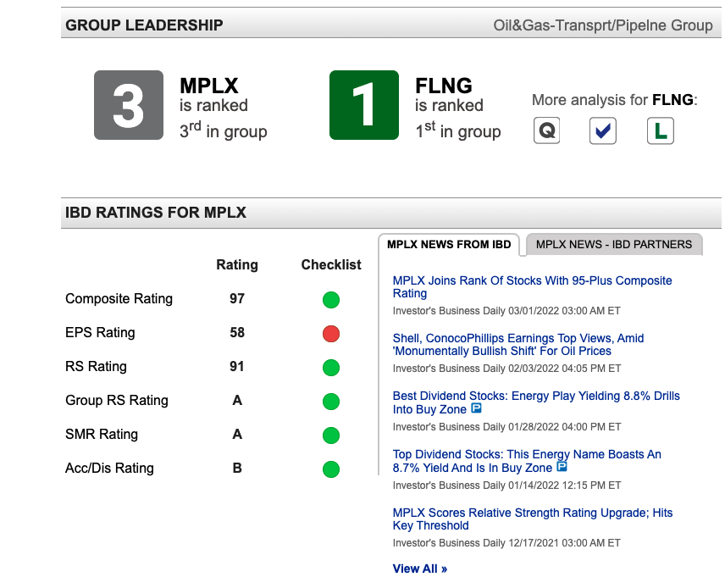
Task: Click the premium icon beside 'Is In Buy Zone'
Action: point(562,466)
